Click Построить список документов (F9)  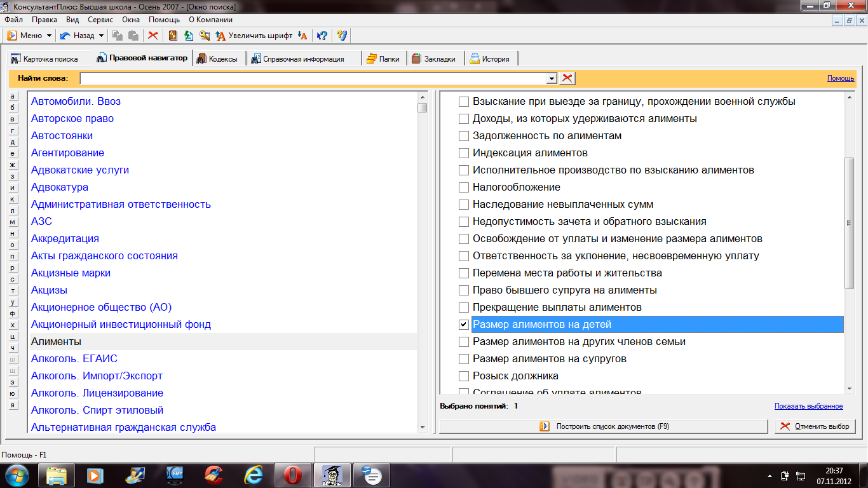point(604,426)
